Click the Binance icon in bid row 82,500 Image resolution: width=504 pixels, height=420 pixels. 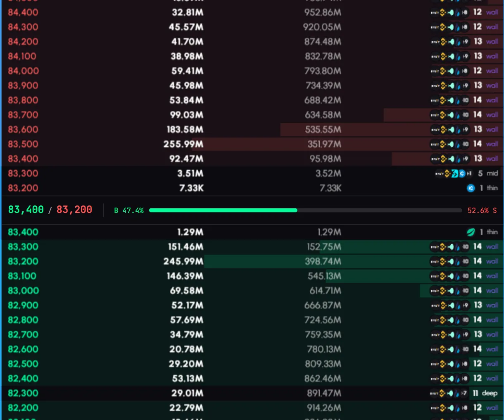point(443,364)
